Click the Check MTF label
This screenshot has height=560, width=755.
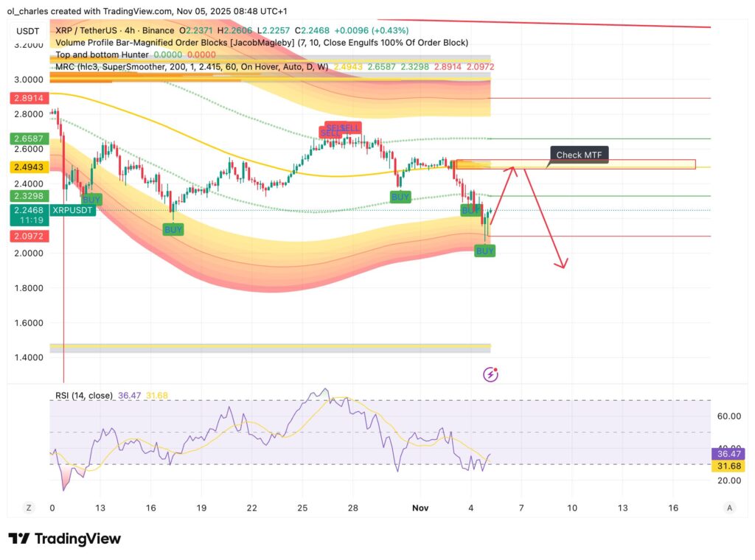(579, 155)
